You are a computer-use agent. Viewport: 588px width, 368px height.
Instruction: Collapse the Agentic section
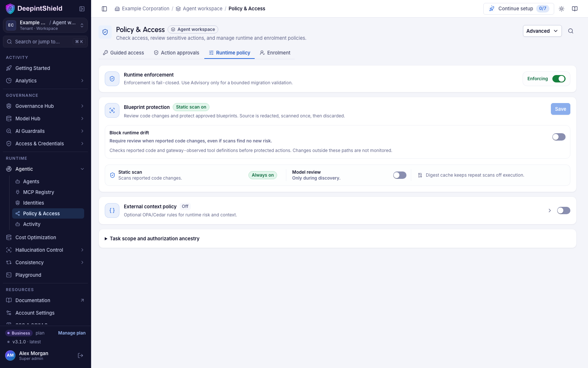[x=82, y=169]
